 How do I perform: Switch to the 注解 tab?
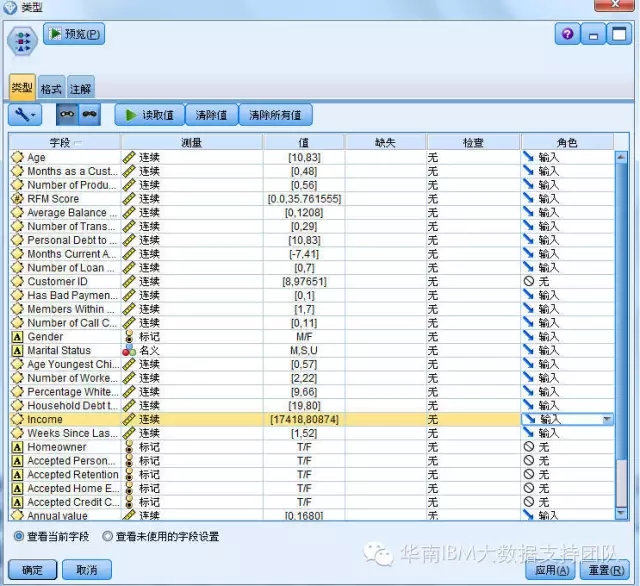[80, 88]
